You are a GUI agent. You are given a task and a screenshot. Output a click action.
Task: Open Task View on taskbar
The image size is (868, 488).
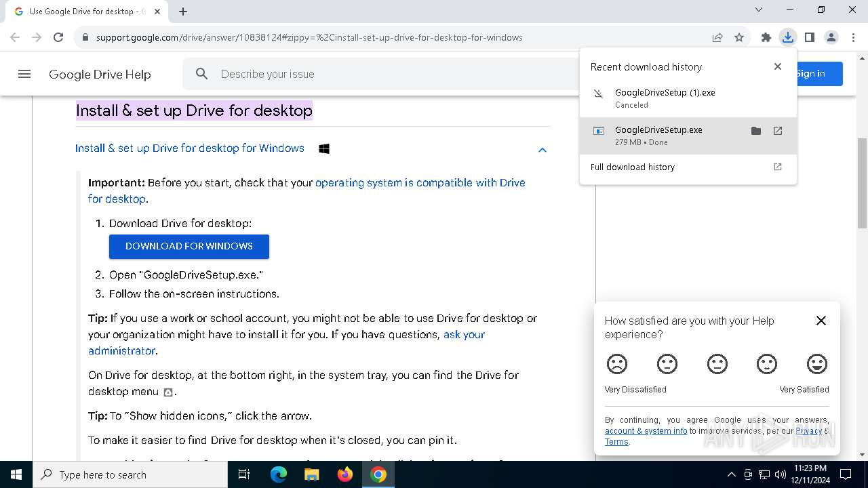(244, 474)
